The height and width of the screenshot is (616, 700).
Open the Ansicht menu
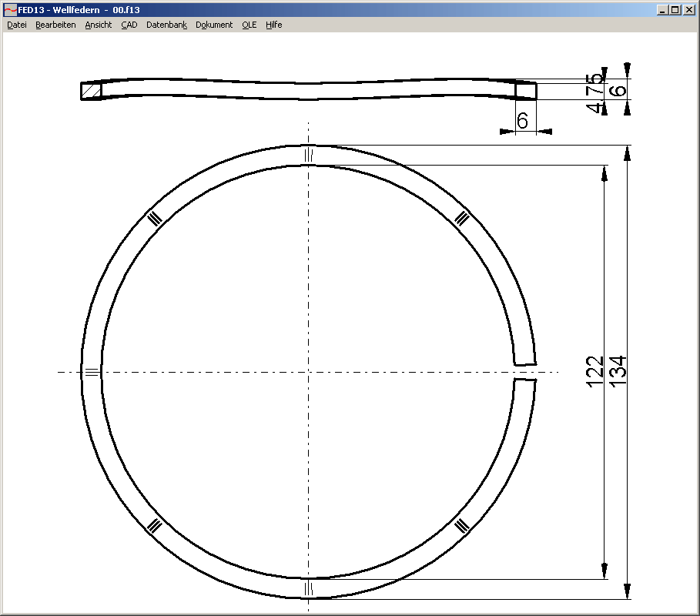point(99,25)
